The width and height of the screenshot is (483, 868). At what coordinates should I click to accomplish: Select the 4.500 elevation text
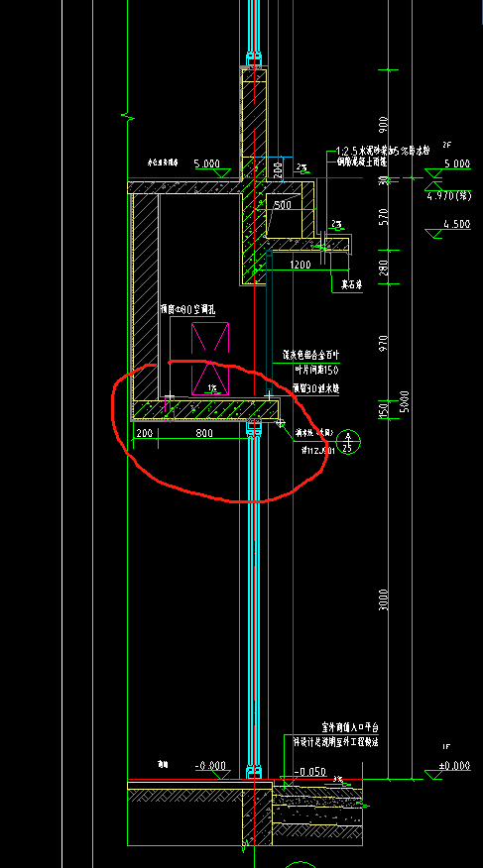tap(457, 224)
